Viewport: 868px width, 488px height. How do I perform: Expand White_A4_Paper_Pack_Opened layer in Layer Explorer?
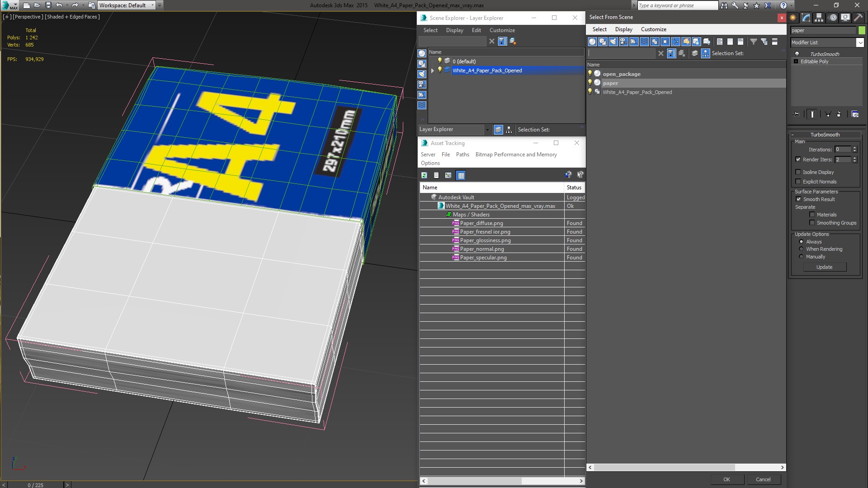click(x=433, y=70)
